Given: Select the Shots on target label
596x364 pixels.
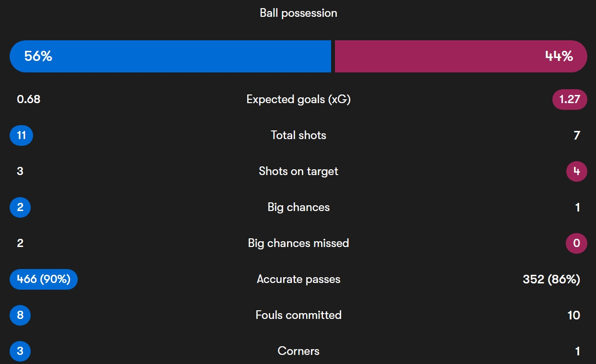Looking at the screenshot, I should click(x=298, y=171).
